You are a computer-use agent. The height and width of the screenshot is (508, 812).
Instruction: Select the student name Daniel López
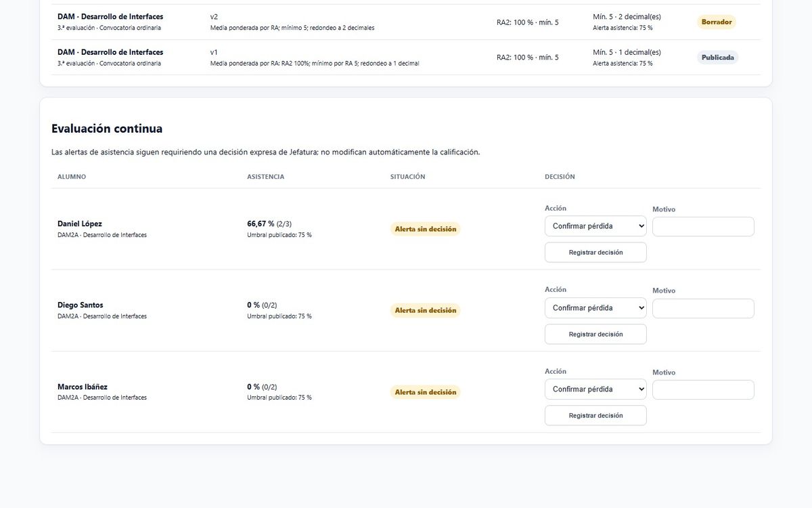click(80, 224)
